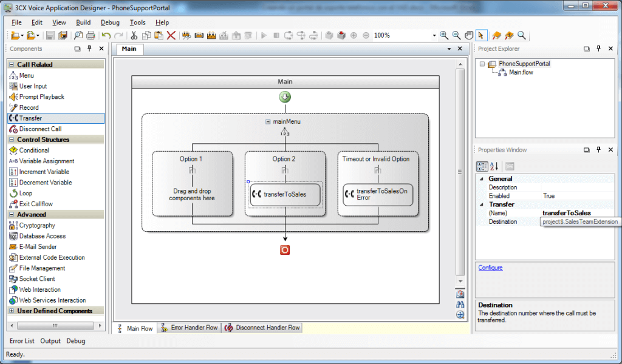Image resolution: width=622 pixels, height=364 pixels.
Task: Collapse the Call Related component group
Action: (12, 64)
